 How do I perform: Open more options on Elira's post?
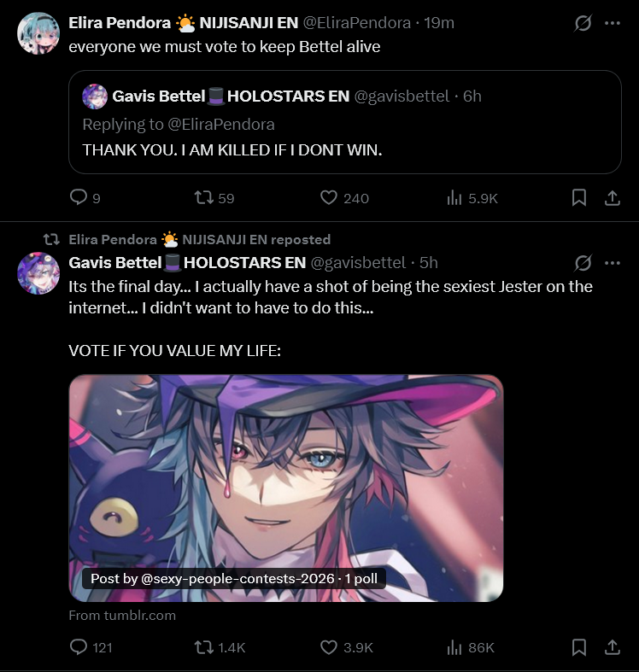pyautogui.click(x=613, y=23)
